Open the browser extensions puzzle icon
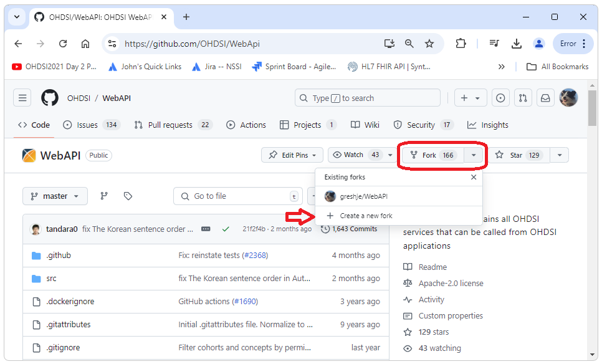This screenshot has height=364, width=602. pyautogui.click(x=461, y=44)
